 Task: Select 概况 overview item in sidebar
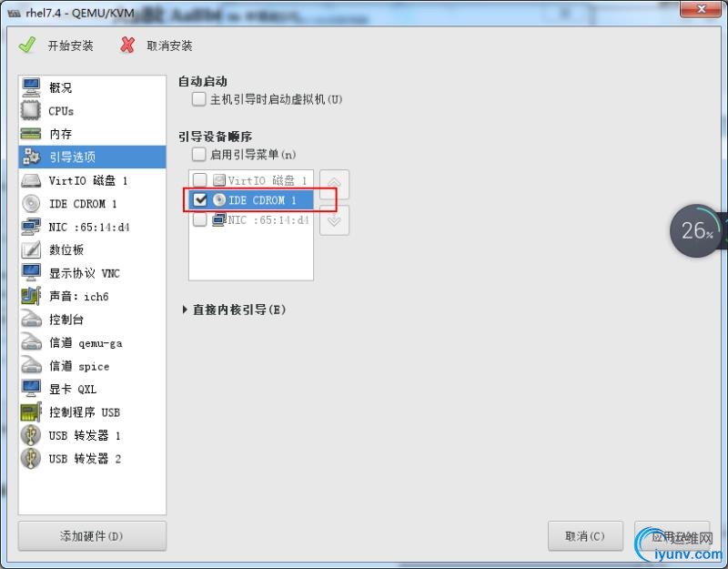point(92,87)
